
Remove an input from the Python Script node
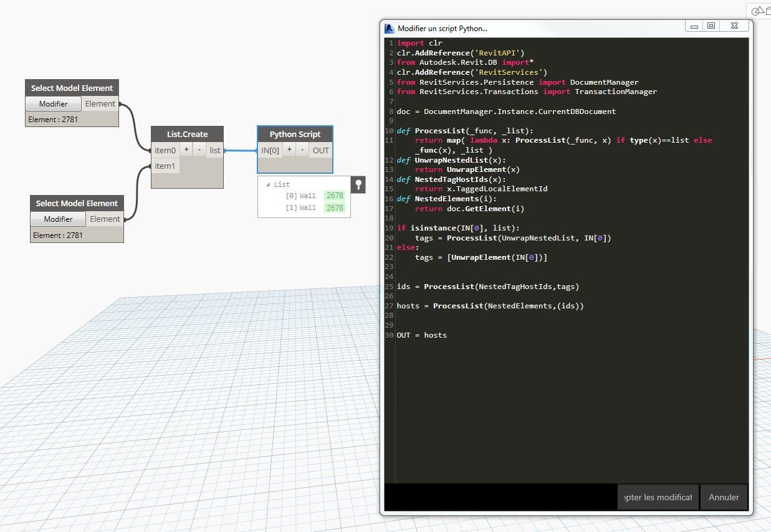click(x=302, y=150)
